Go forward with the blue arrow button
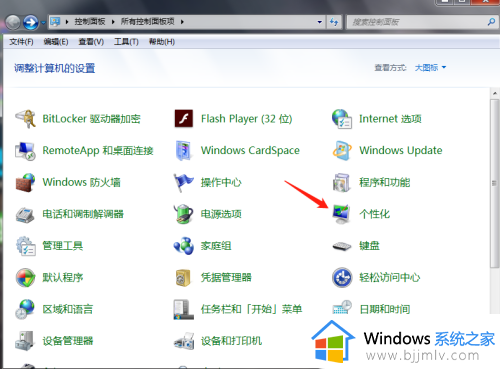This screenshot has width=500, height=369. (31, 22)
